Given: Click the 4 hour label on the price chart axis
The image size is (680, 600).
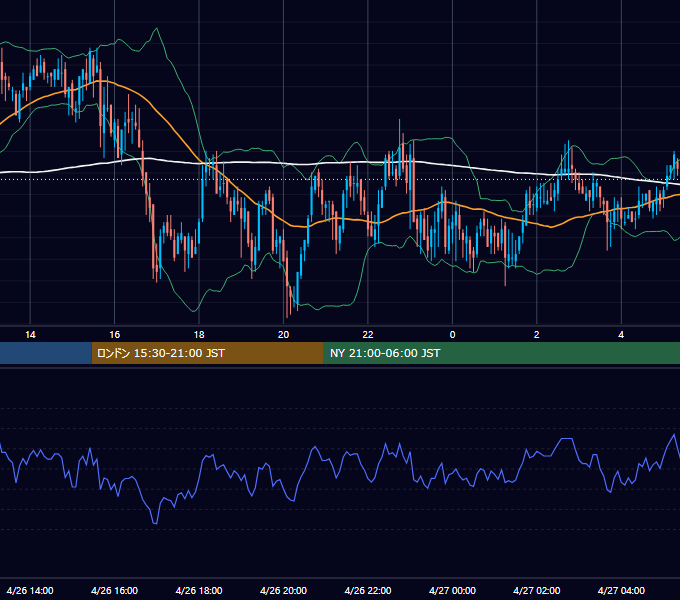Looking at the screenshot, I should (x=621, y=335).
